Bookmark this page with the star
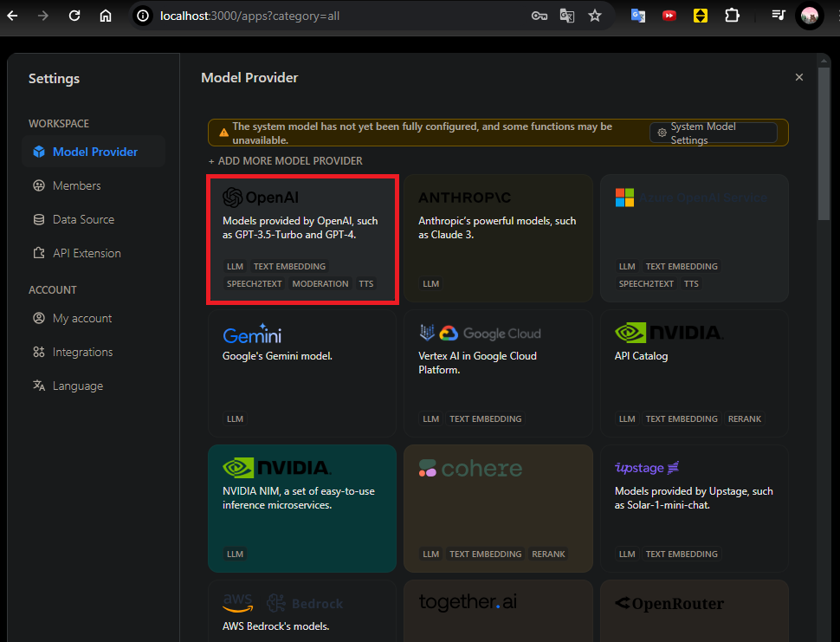The height and width of the screenshot is (642, 840). pyautogui.click(x=595, y=16)
